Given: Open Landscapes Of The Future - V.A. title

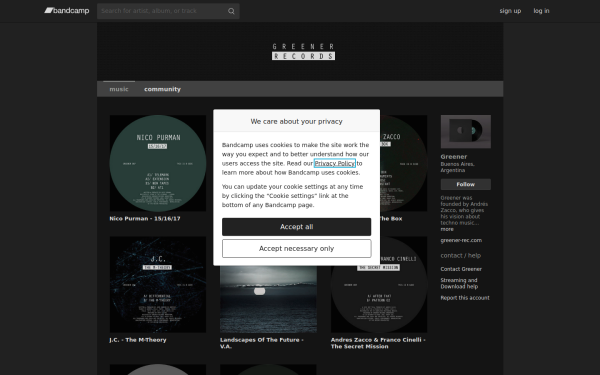Looking at the screenshot, I should (x=262, y=343).
